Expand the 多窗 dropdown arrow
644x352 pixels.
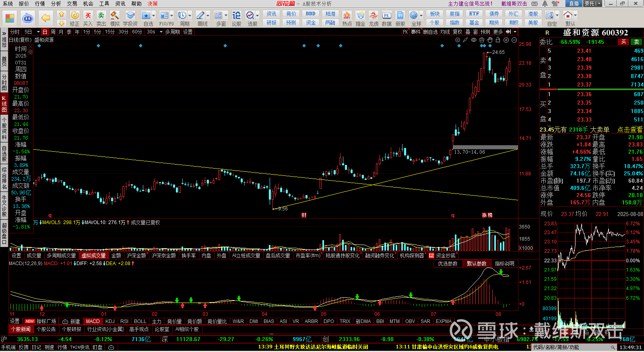tap(226, 16)
